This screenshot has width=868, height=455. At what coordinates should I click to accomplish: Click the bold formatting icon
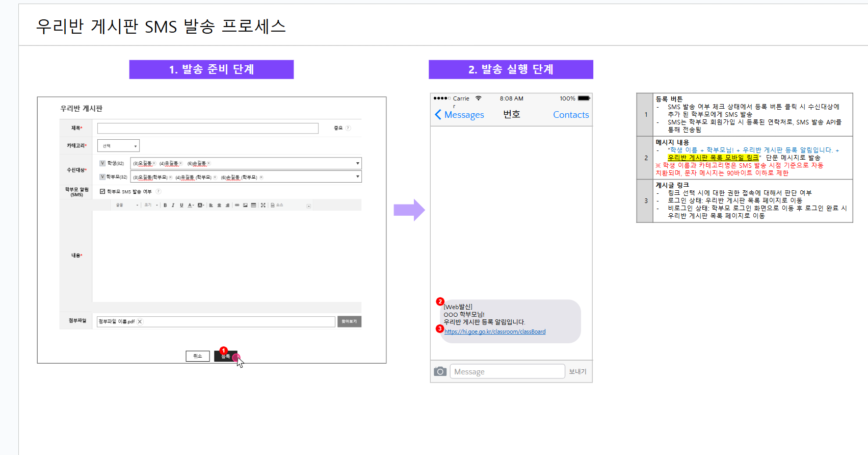pos(165,205)
